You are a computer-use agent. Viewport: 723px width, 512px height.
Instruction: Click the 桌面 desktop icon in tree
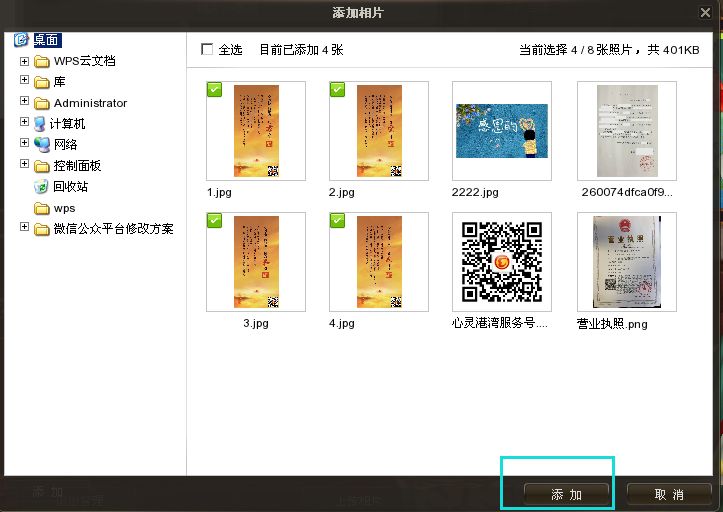(x=21, y=40)
